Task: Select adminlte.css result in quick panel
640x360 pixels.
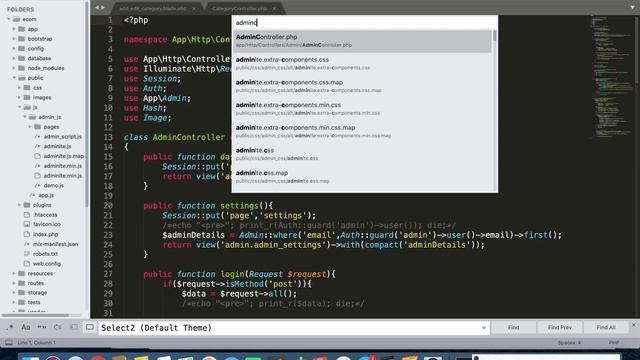Action: coord(362,154)
